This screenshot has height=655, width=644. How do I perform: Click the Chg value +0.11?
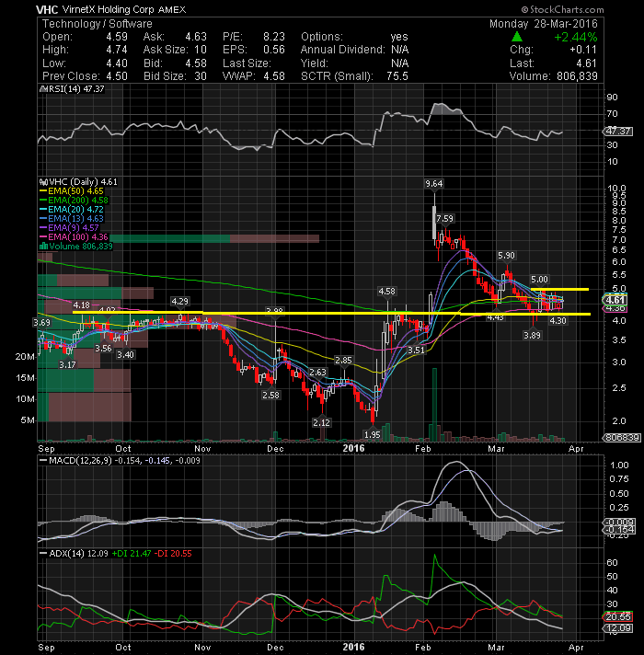pos(583,50)
